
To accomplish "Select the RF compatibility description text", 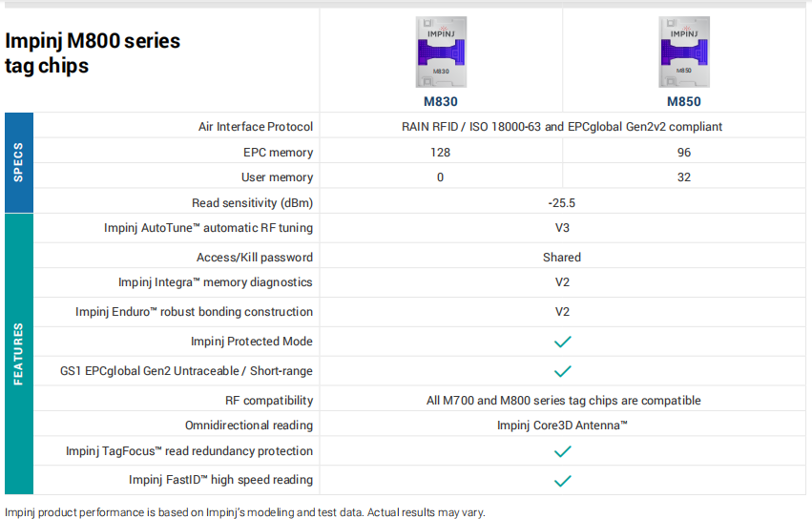I will pyautogui.click(x=563, y=401).
